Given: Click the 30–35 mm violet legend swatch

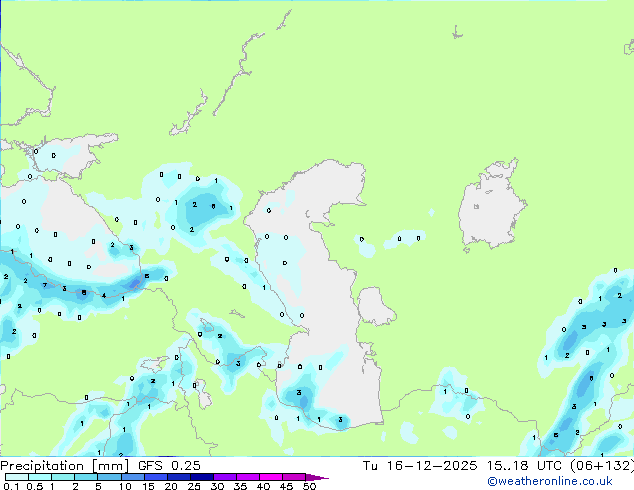Looking at the screenshot, I should coord(225,477).
